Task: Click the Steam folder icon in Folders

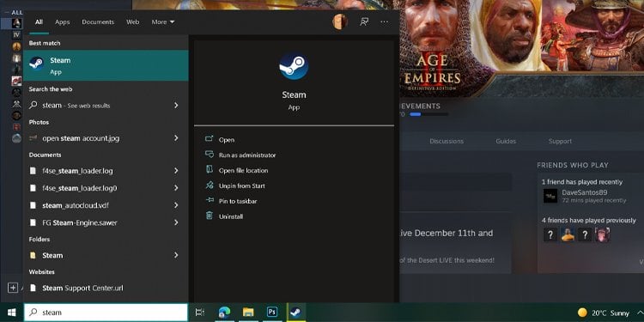Action: click(33, 256)
